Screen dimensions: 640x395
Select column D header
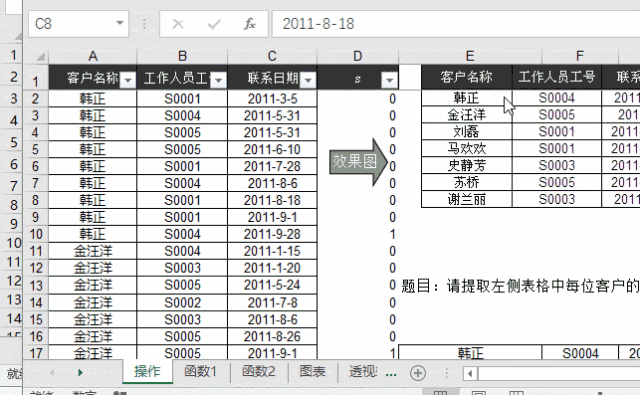click(358, 56)
